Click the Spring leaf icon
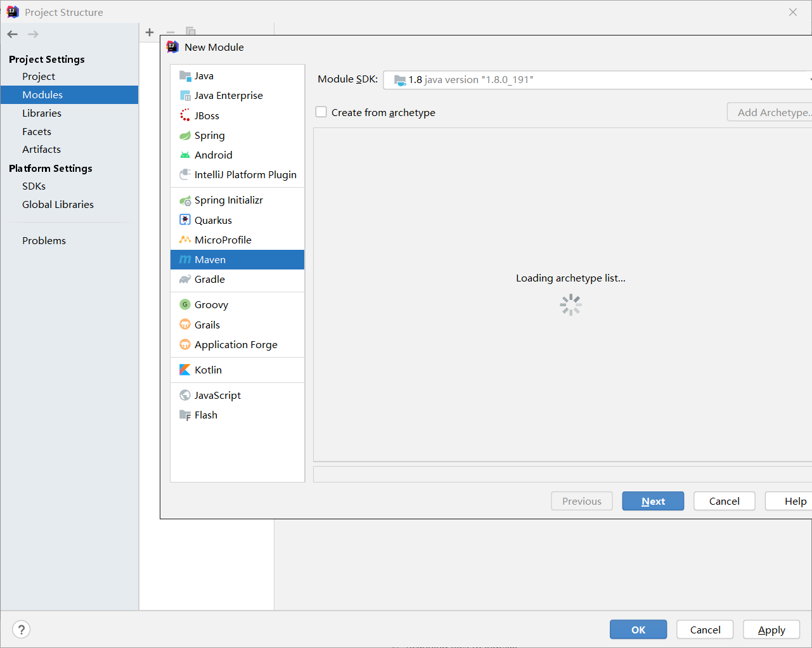 coord(185,136)
